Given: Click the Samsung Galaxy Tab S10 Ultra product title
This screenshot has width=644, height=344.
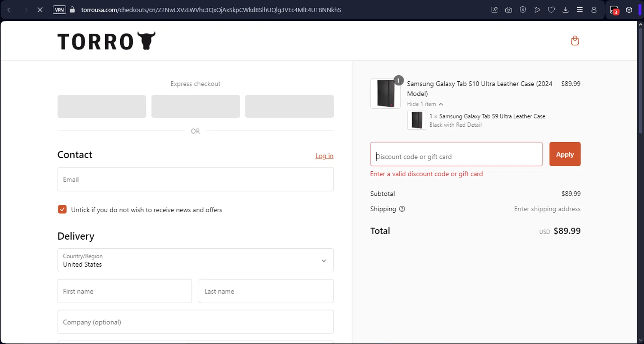Looking at the screenshot, I should (x=480, y=88).
